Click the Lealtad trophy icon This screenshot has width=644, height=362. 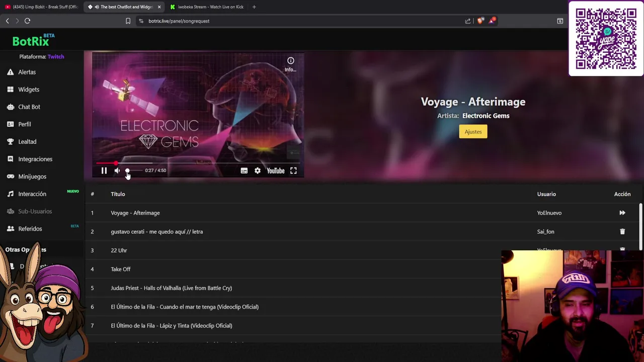tap(10, 142)
